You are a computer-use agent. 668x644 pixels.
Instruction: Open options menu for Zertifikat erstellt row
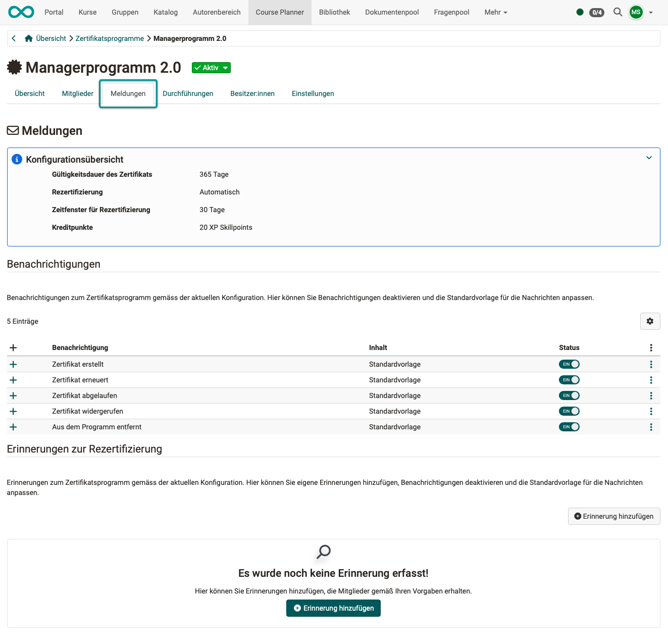point(651,364)
